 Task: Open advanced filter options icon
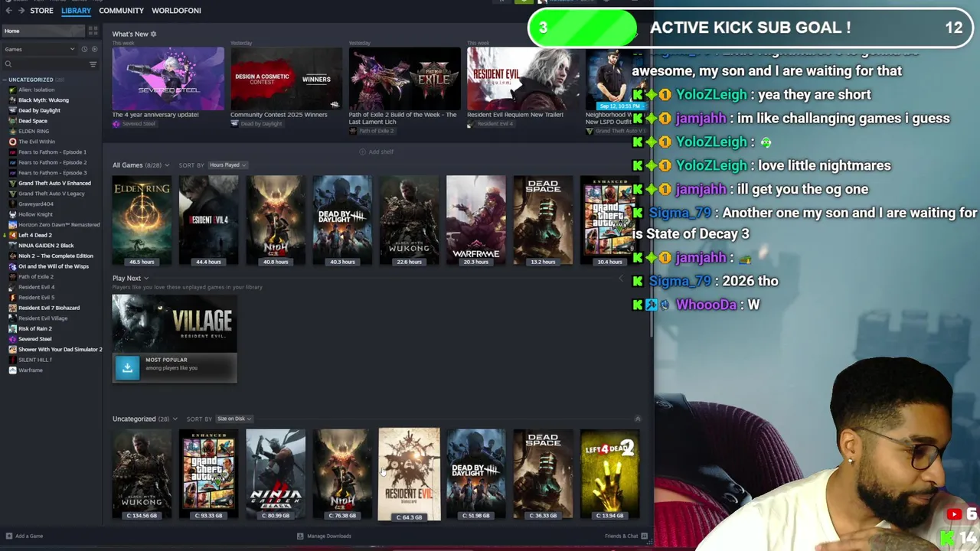pyautogui.click(x=93, y=64)
